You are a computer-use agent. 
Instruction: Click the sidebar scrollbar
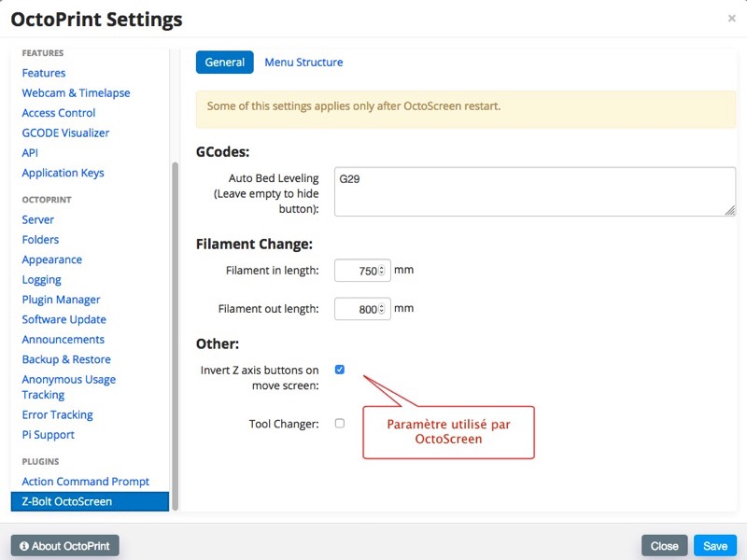[174, 327]
